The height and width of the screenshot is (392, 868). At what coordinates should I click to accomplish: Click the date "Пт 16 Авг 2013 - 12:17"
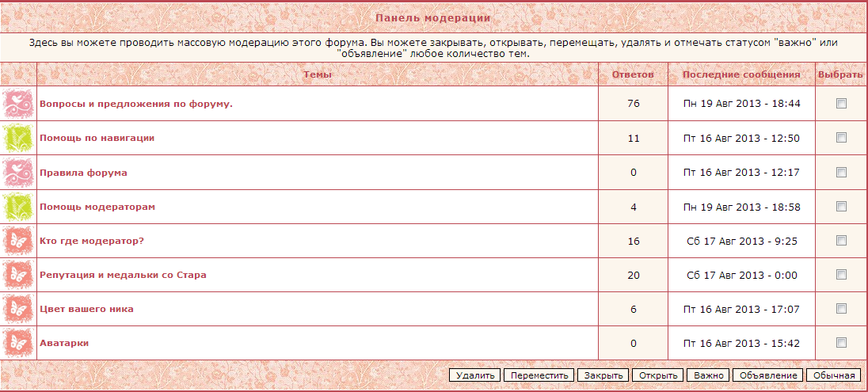tap(742, 172)
